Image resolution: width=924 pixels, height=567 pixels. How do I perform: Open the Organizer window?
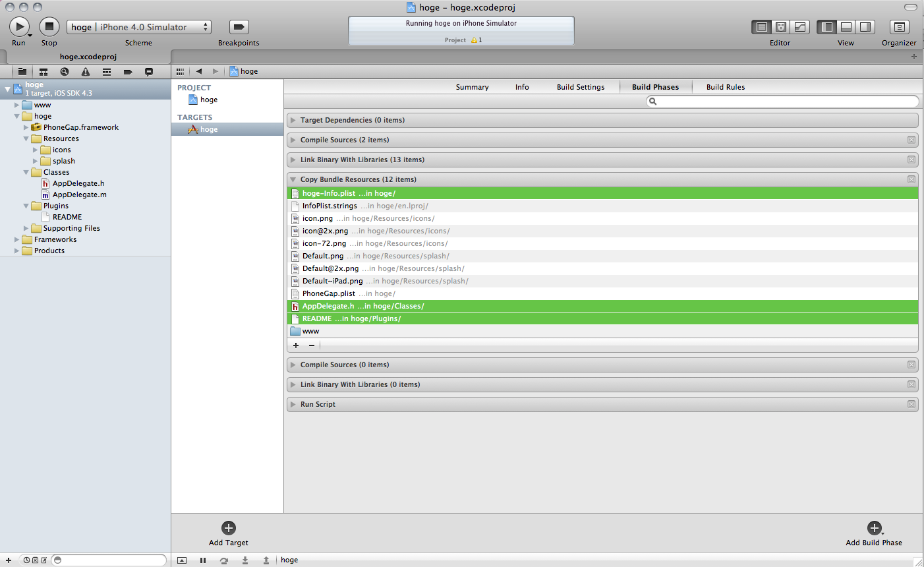pos(899,27)
